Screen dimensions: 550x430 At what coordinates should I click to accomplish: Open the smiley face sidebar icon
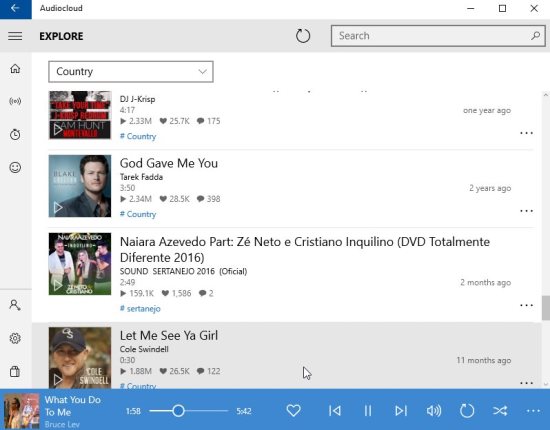coord(15,167)
